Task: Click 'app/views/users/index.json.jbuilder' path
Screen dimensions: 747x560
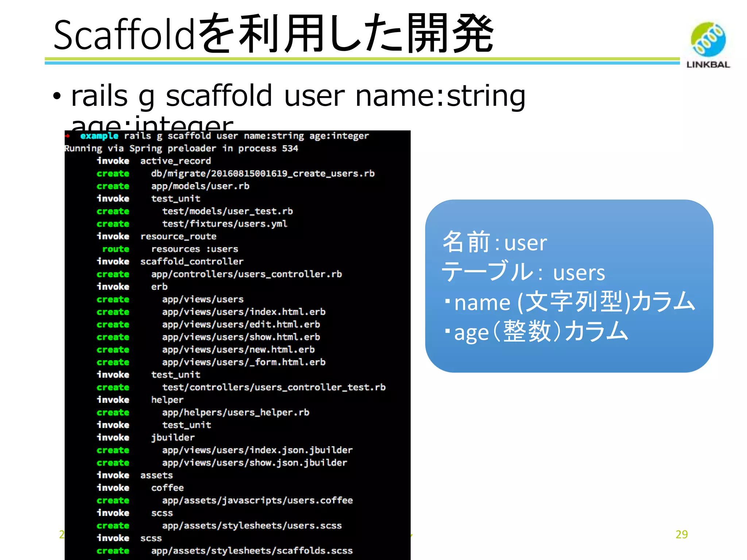Action: tap(258, 450)
